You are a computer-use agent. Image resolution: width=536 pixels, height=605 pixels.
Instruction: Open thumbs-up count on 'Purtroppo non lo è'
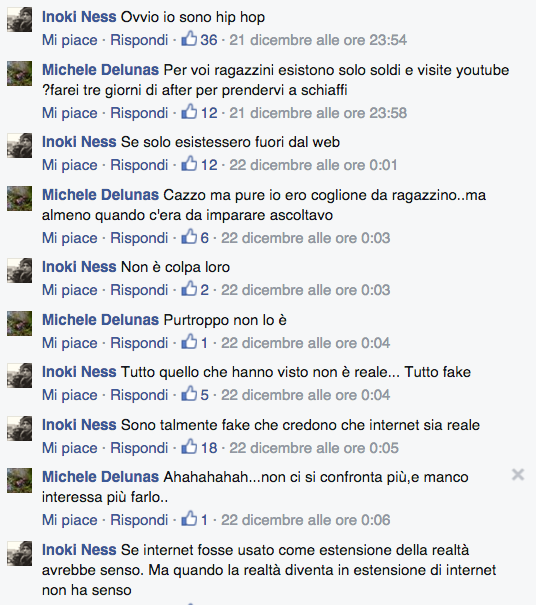pyautogui.click(x=194, y=343)
